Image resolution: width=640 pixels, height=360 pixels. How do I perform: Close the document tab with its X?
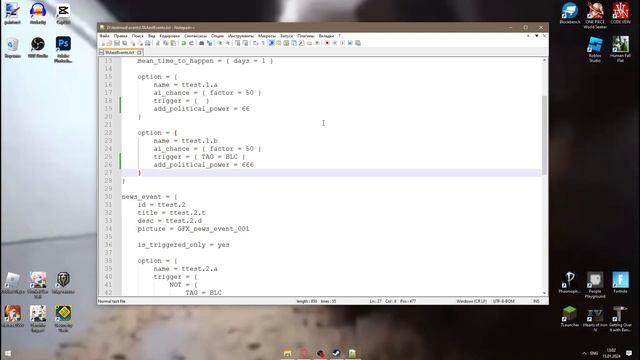coord(139,53)
